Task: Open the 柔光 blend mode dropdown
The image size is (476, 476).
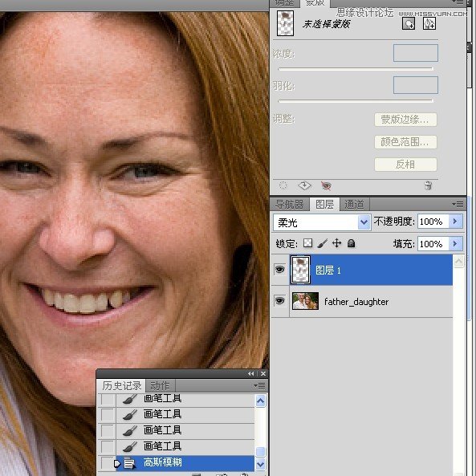Action: 364,222
